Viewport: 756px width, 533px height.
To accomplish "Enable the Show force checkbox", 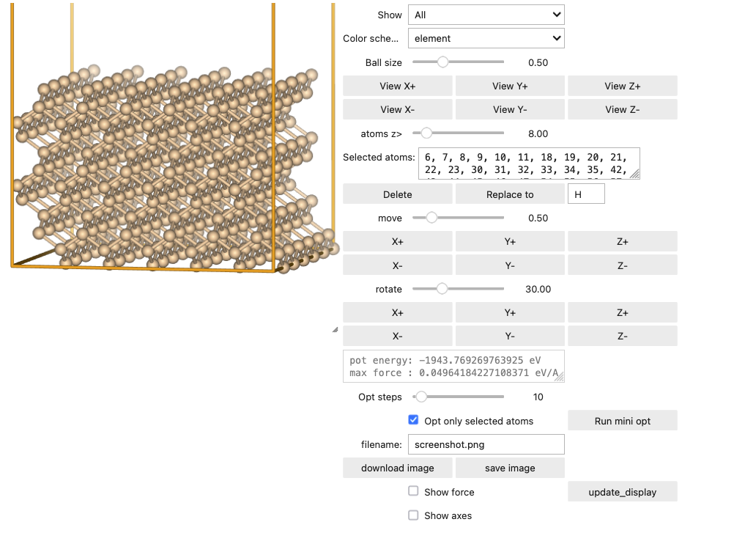I will (x=414, y=491).
